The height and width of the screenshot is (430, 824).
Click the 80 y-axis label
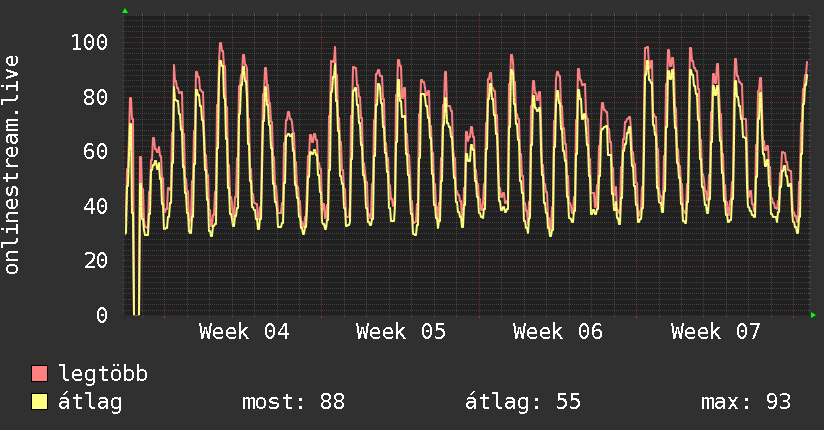coord(96,97)
